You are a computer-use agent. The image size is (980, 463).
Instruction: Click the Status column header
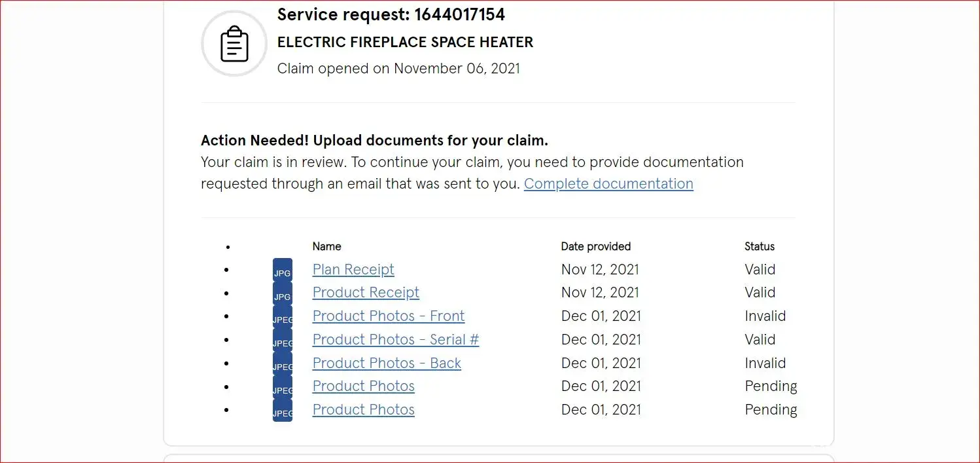point(760,247)
